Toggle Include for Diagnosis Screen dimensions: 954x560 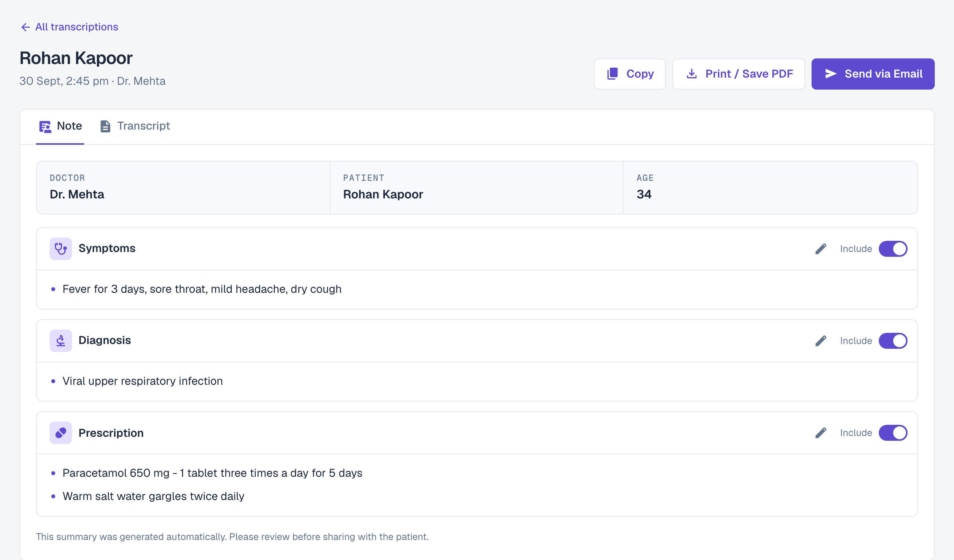[893, 341]
